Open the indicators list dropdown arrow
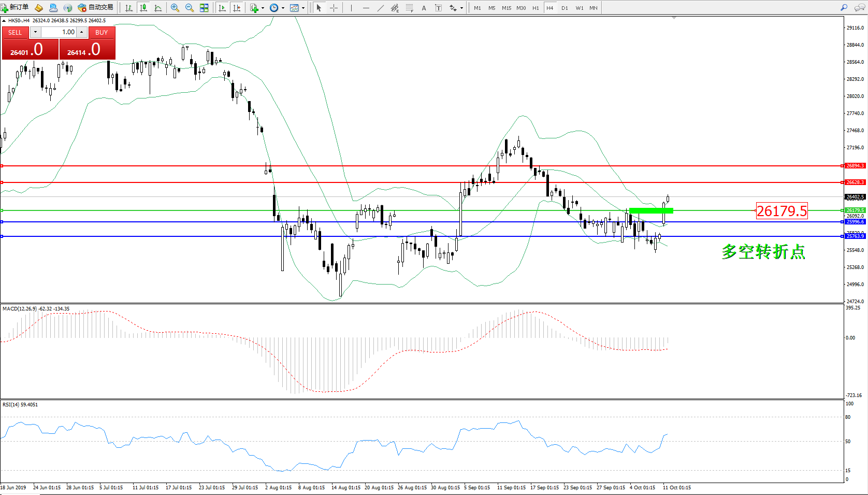The width and height of the screenshot is (868, 495). 263,8
